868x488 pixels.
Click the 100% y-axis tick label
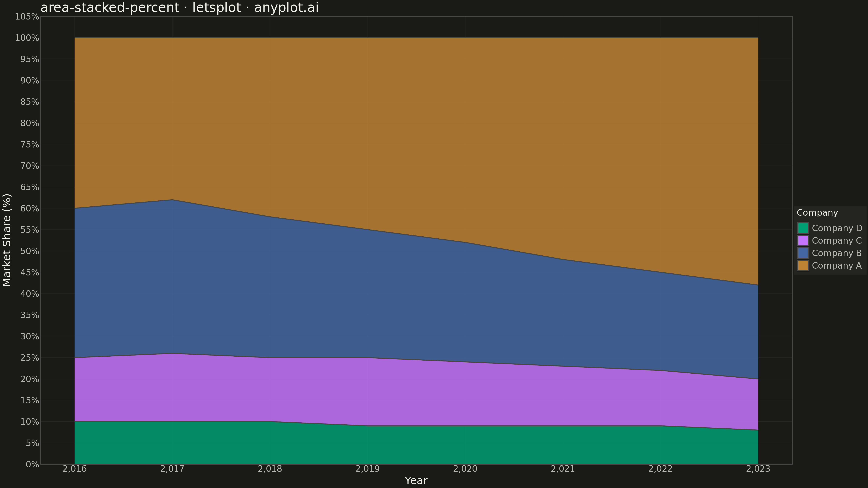pos(27,38)
